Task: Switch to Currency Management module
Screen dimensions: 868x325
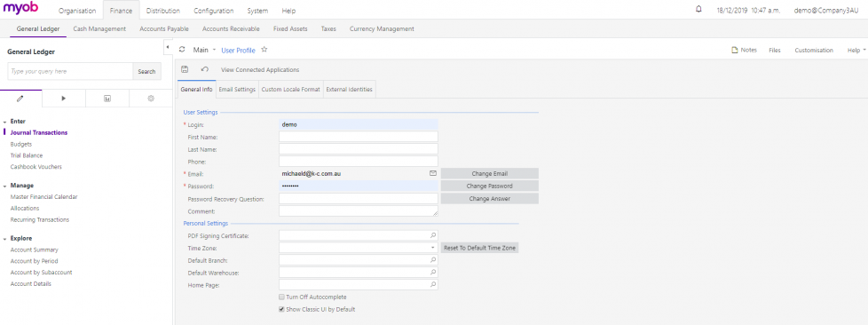Action: click(x=382, y=28)
